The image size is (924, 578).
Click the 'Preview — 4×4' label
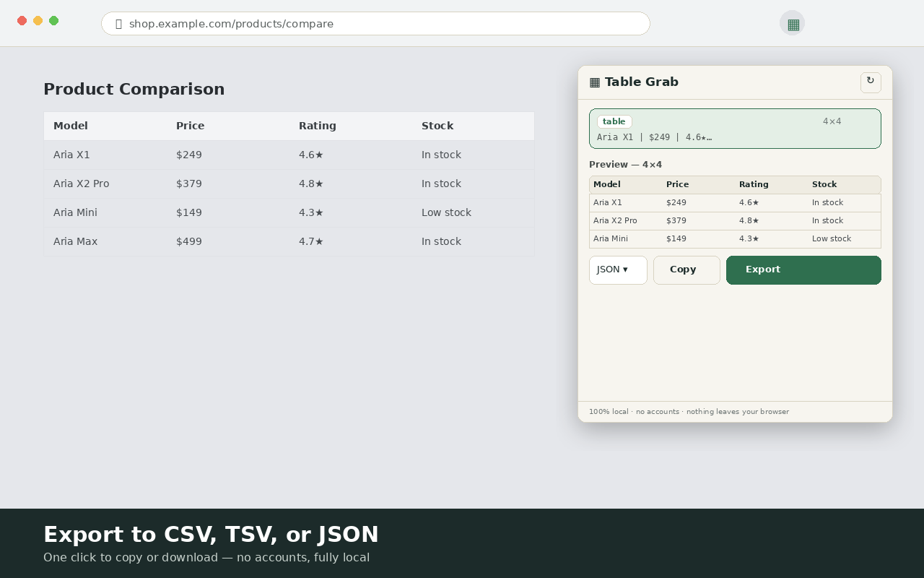tap(625, 165)
